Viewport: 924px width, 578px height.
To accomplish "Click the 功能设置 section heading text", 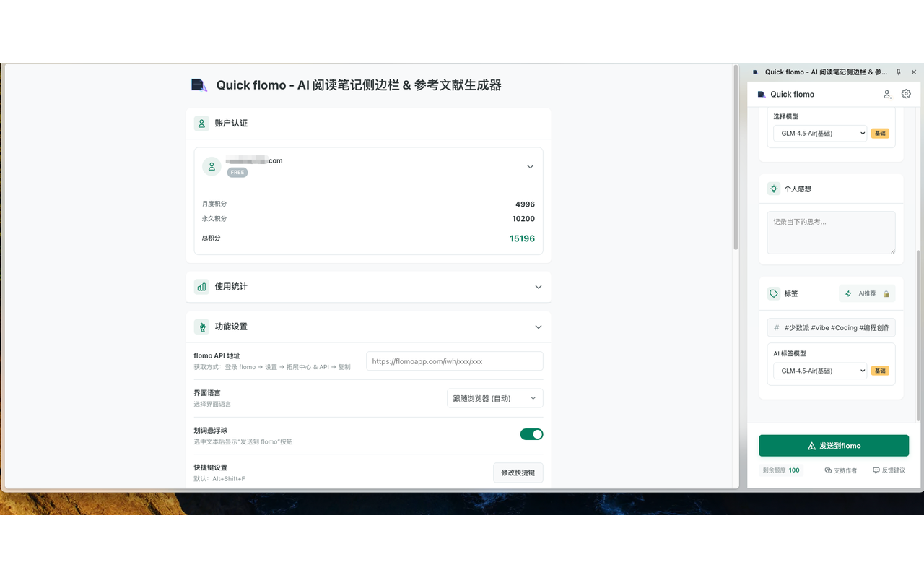I will pyautogui.click(x=231, y=327).
